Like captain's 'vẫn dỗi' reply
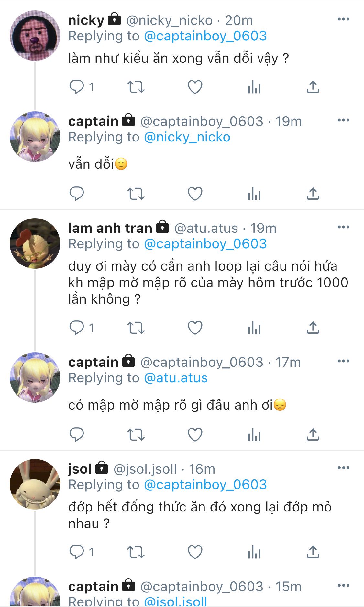Screen dimensions: 364x607 [195, 194]
